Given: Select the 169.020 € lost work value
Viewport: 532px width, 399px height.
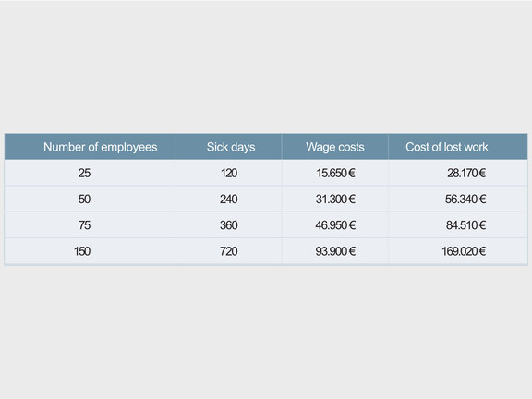Looking at the screenshot, I should click(x=464, y=251).
